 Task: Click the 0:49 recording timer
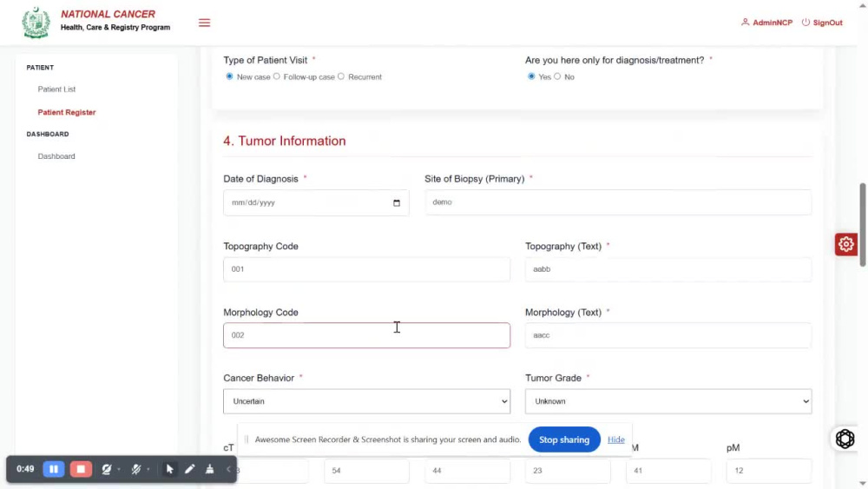(25, 469)
